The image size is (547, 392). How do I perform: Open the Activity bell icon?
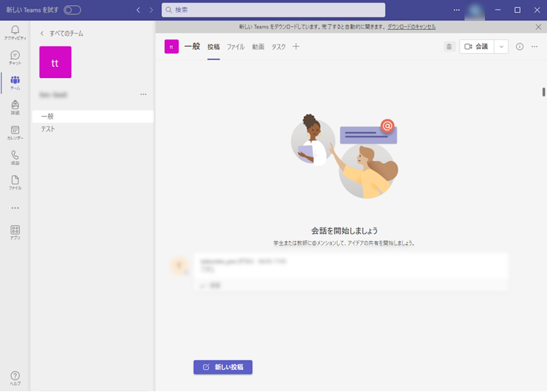coord(15,31)
